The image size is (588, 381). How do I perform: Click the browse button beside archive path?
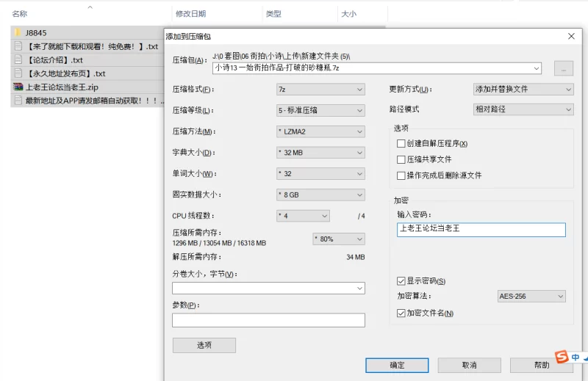coord(563,68)
